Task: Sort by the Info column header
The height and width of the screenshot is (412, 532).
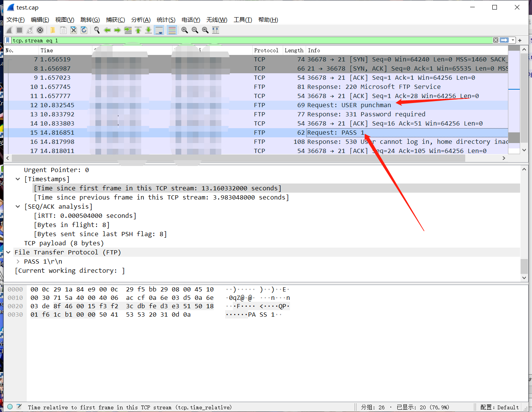Action: [407, 50]
